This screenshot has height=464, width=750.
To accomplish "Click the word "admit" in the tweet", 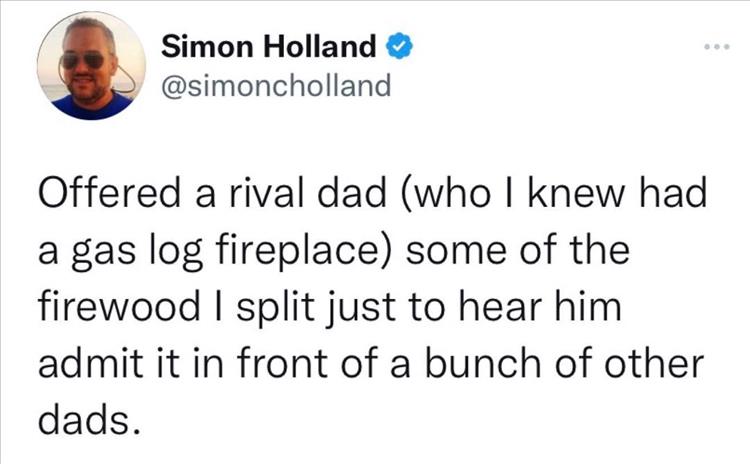I will tap(88, 359).
